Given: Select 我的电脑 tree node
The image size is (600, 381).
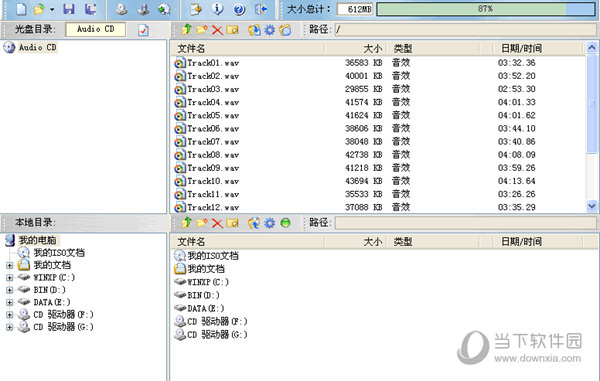Looking at the screenshot, I should point(38,240).
